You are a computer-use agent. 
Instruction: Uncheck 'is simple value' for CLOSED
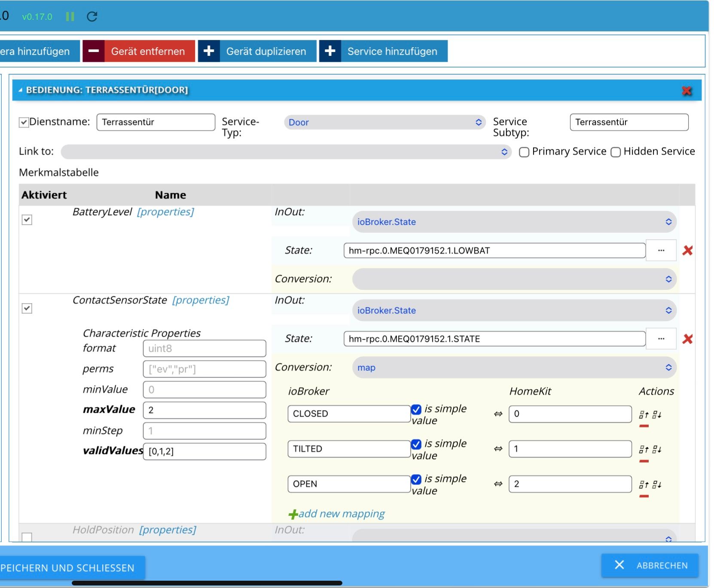pyautogui.click(x=416, y=409)
